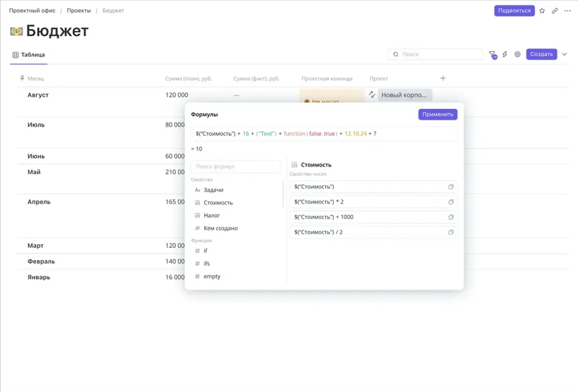578x392 pixels.
Task: Open the Июнь row
Action: (36, 156)
